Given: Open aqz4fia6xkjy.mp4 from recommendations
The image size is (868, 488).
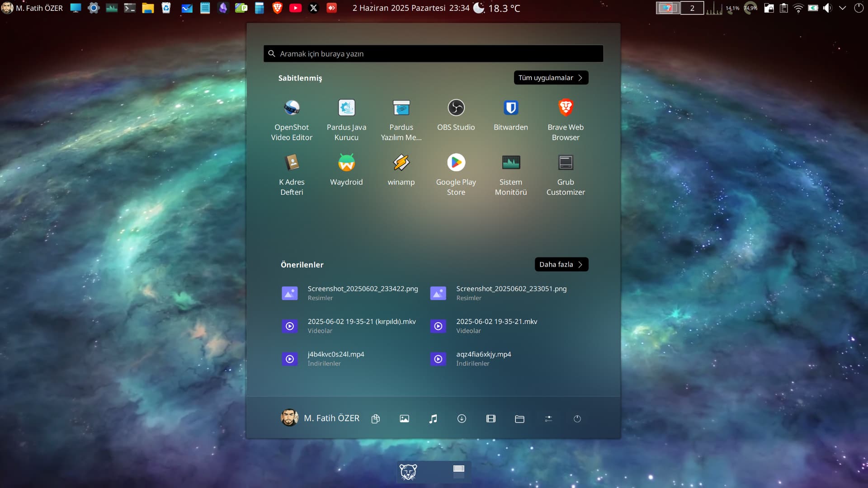Looking at the screenshot, I should click(x=471, y=359).
